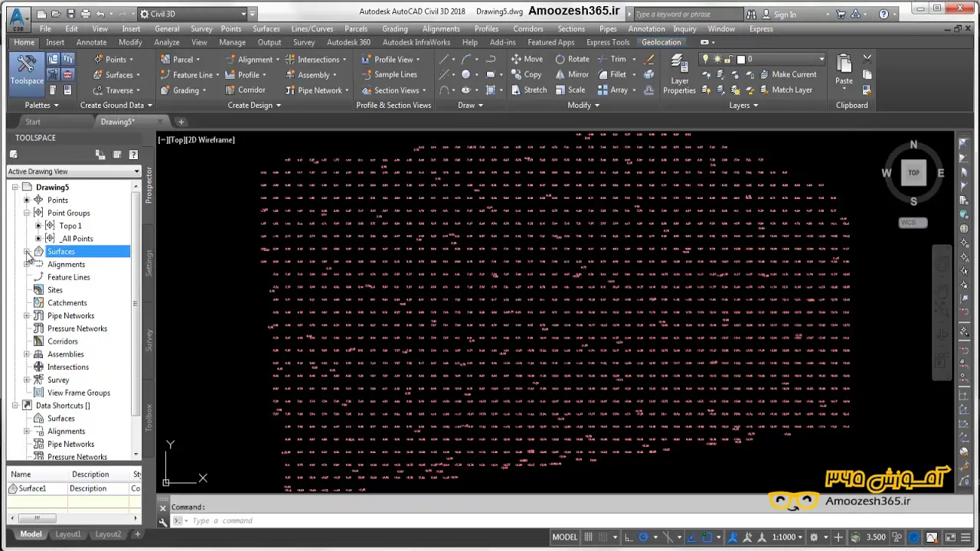Toggle object snap in status bar
The width and height of the screenshot is (980, 551).
coord(707,537)
